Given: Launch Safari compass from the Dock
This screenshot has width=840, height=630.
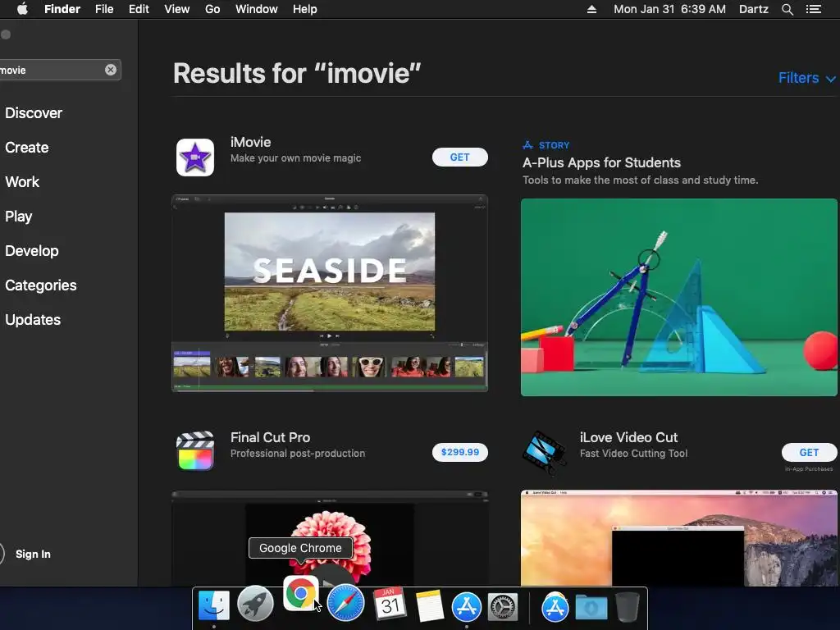Looking at the screenshot, I should 345,603.
